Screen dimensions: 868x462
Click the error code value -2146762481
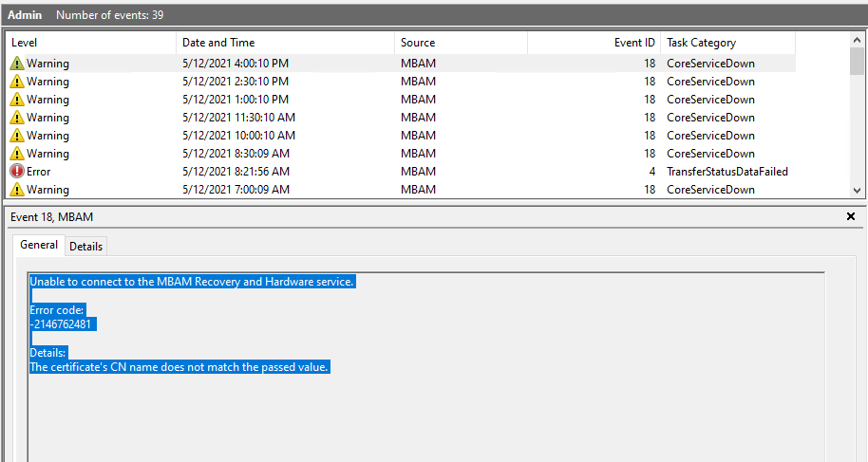tap(63, 324)
